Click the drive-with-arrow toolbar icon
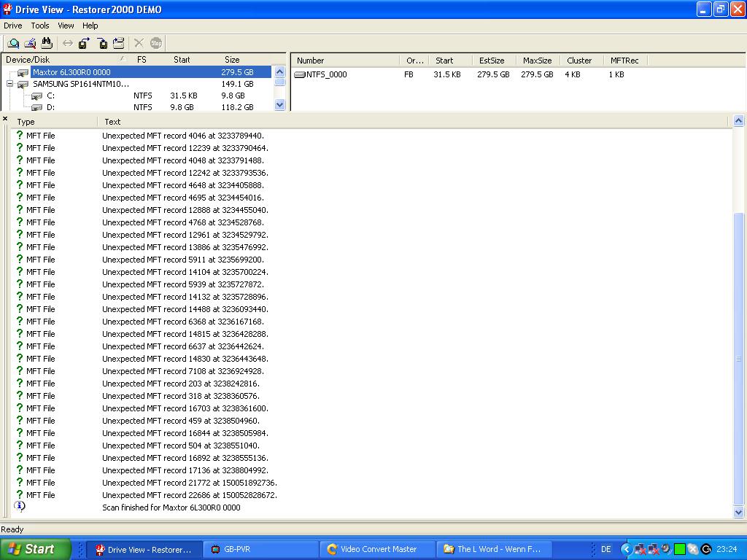Image resolution: width=747 pixels, height=560 pixels. (x=119, y=43)
